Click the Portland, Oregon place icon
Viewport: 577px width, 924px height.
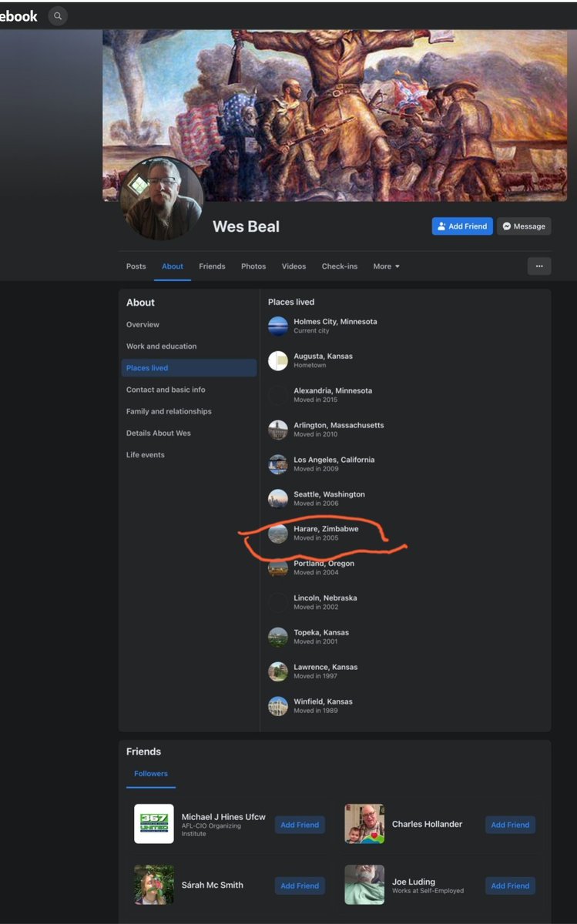[278, 567]
